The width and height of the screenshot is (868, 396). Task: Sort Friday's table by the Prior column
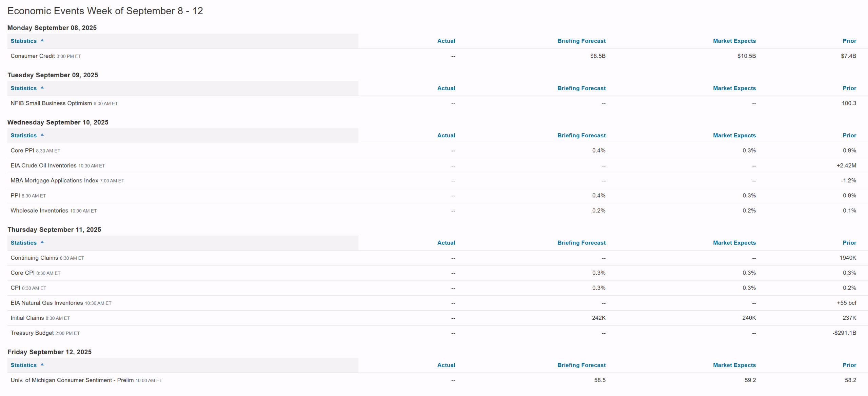pos(849,365)
